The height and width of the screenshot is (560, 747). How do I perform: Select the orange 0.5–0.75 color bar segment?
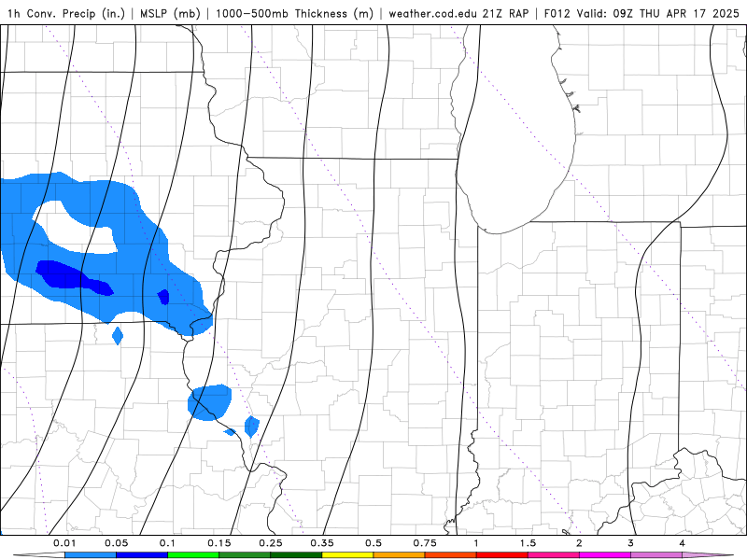coord(400,555)
